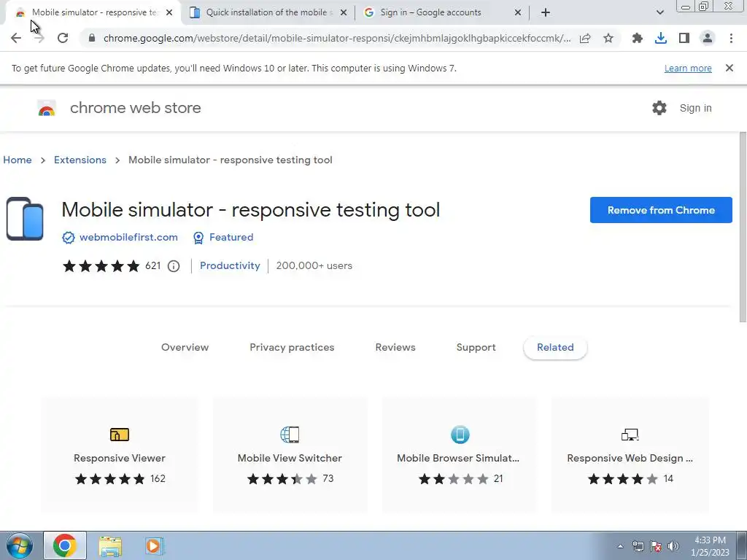Image resolution: width=747 pixels, height=560 pixels.
Task: Click Learn more about Chrome updates
Action: tap(688, 68)
